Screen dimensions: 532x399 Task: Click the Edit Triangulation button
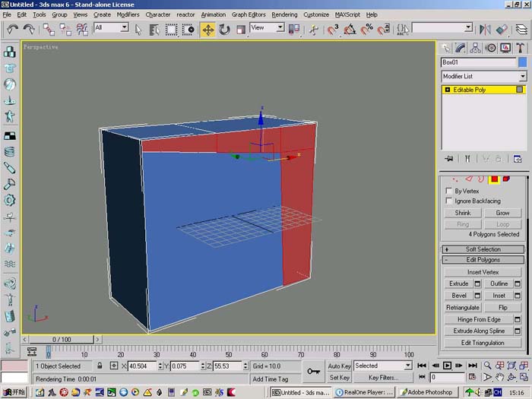(x=483, y=343)
